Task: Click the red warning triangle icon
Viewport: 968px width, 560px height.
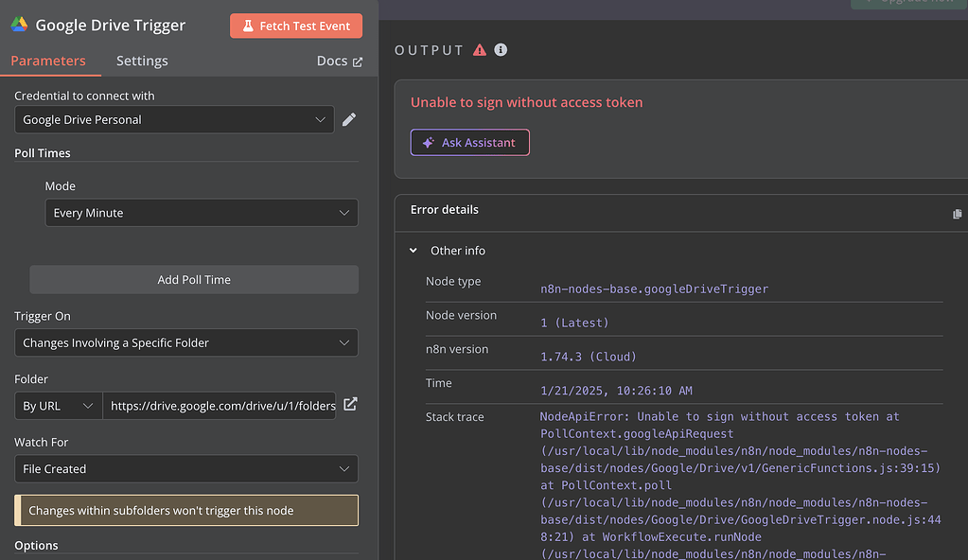Action: click(x=480, y=50)
